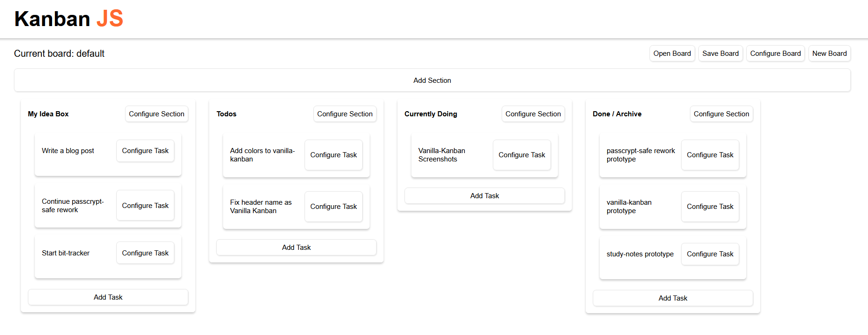Click the Open Board button
This screenshot has width=868, height=335.
point(672,54)
